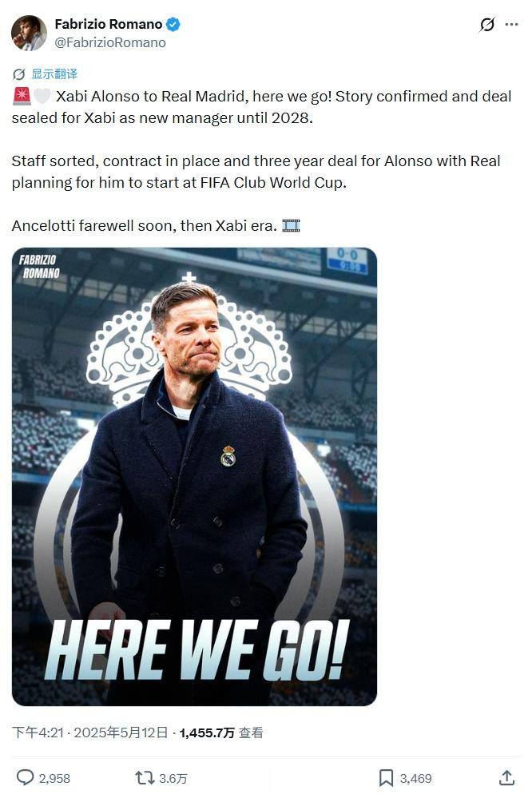Screen dimensions: 532x798
Task: Click the 3.6万 repost count
Action: point(173,778)
